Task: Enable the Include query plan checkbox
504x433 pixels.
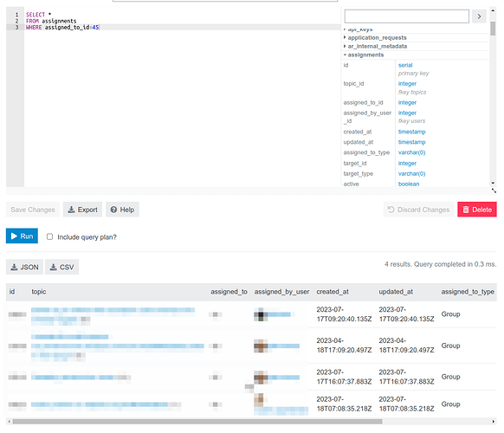Action: pos(50,236)
